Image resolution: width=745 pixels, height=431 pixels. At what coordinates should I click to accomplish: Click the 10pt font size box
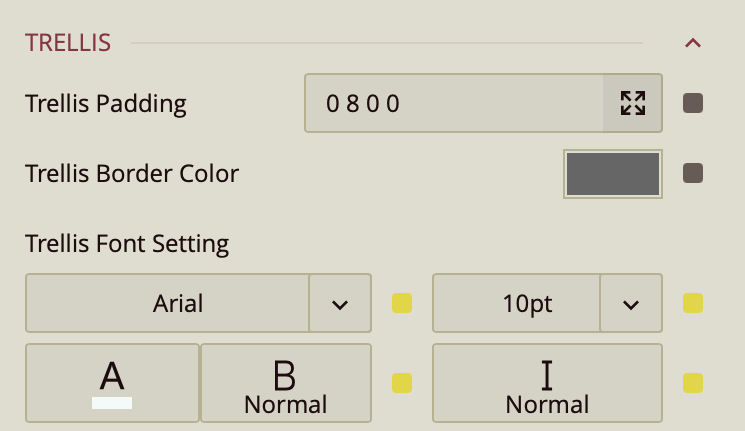pos(516,303)
